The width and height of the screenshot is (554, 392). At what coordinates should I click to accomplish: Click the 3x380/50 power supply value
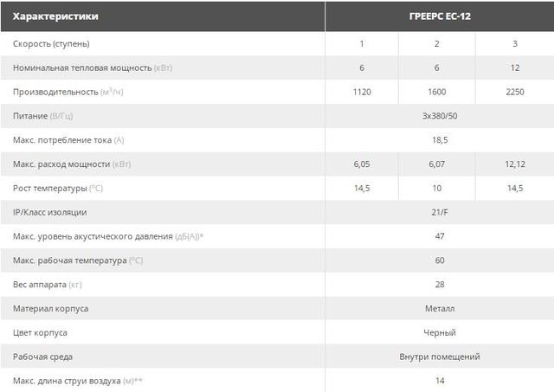click(x=440, y=116)
